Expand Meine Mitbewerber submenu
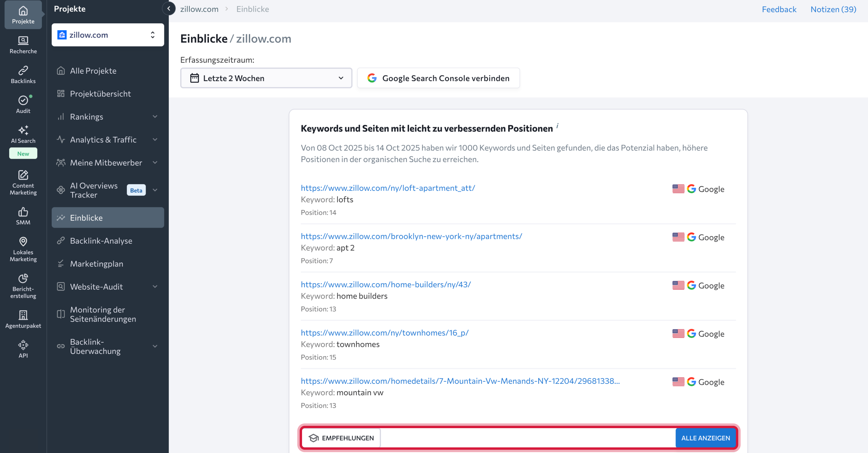This screenshot has width=868, height=453. point(108,162)
